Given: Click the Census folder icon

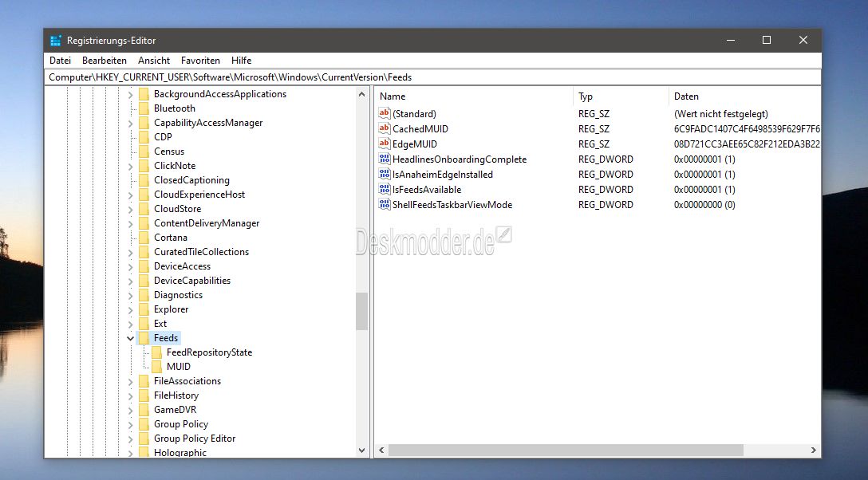Looking at the screenshot, I should (144, 151).
